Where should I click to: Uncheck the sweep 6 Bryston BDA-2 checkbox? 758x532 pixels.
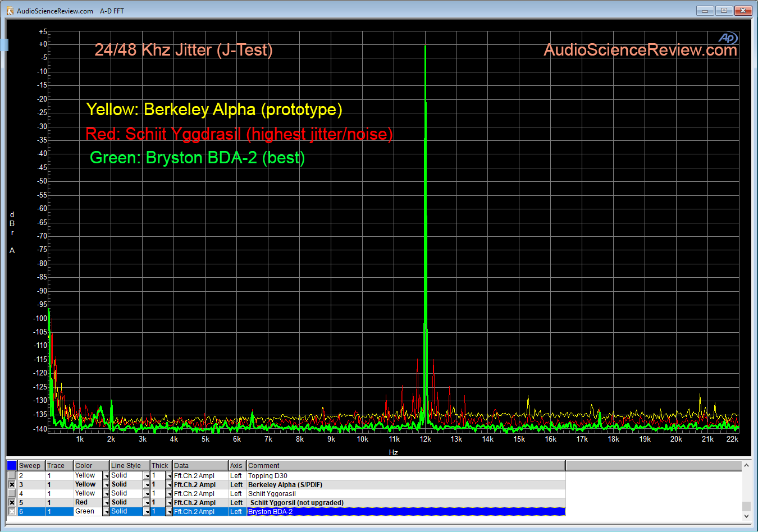click(12, 511)
